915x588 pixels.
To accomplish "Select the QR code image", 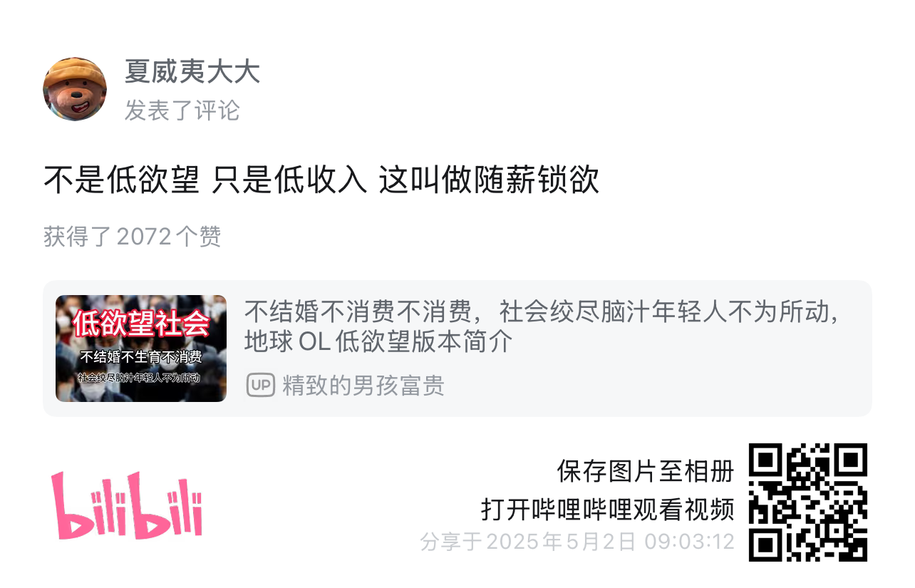I will tap(808, 502).
